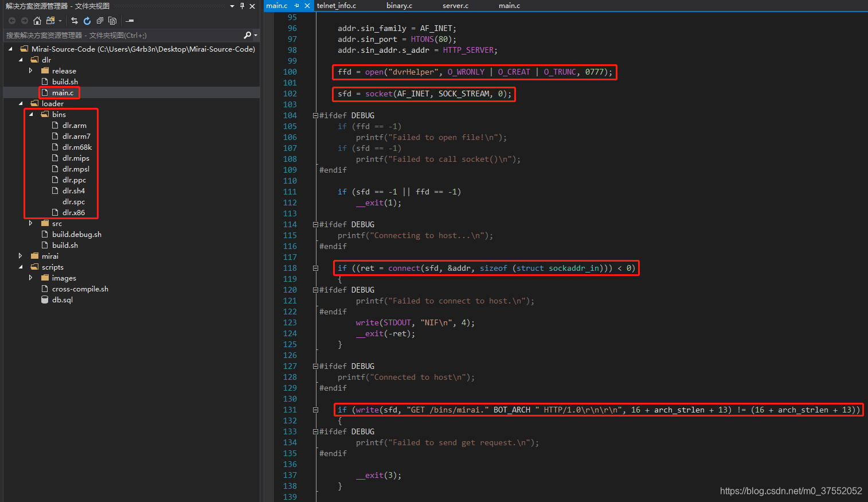Open the search options dropdown arrow

[256, 36]
